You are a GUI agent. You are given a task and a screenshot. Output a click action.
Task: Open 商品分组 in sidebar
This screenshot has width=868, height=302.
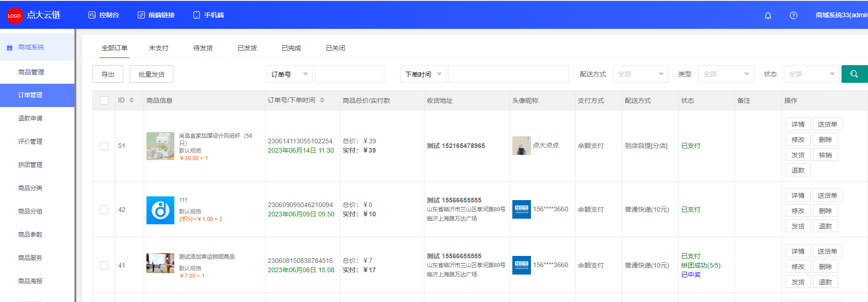point(37,211)
